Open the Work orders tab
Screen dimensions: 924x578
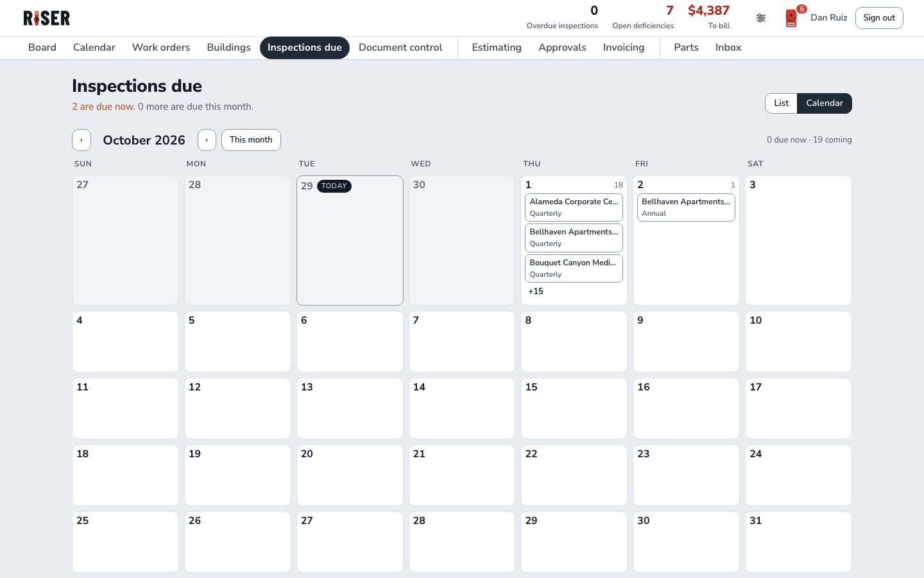[161, 48]
